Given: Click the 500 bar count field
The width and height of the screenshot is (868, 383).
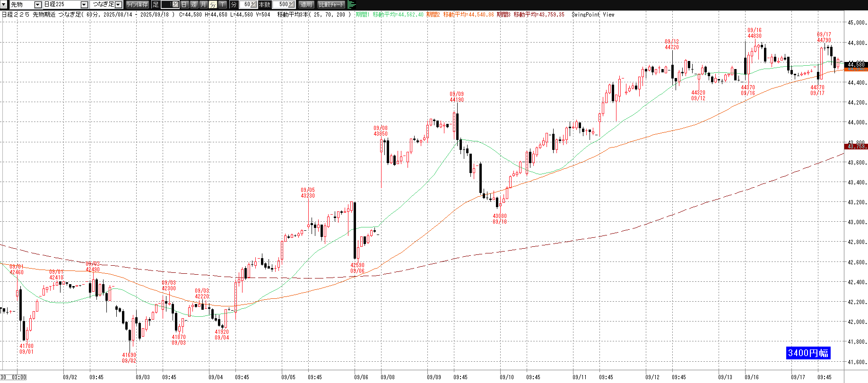Looking at the screenshot, I should pyautogui.click(x=282, y=5).
